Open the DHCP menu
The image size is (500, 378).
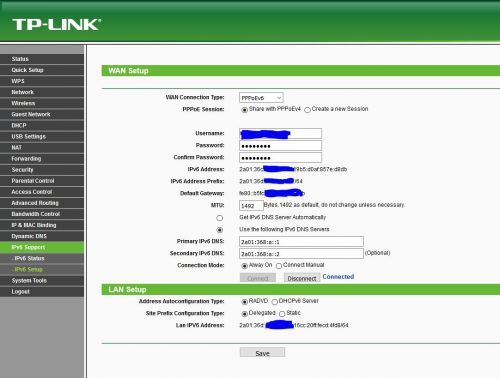click(42, 125)
